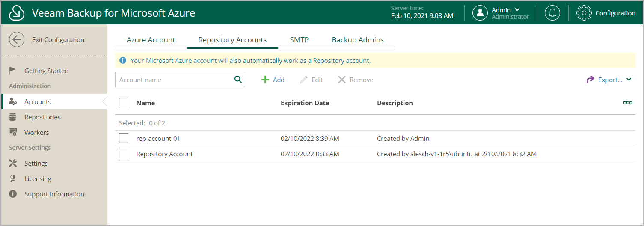The width and height of the screenshot is (644, 226).
Task: Click the 'Selected: 0 of 2' text
Action: pos(142,123)
